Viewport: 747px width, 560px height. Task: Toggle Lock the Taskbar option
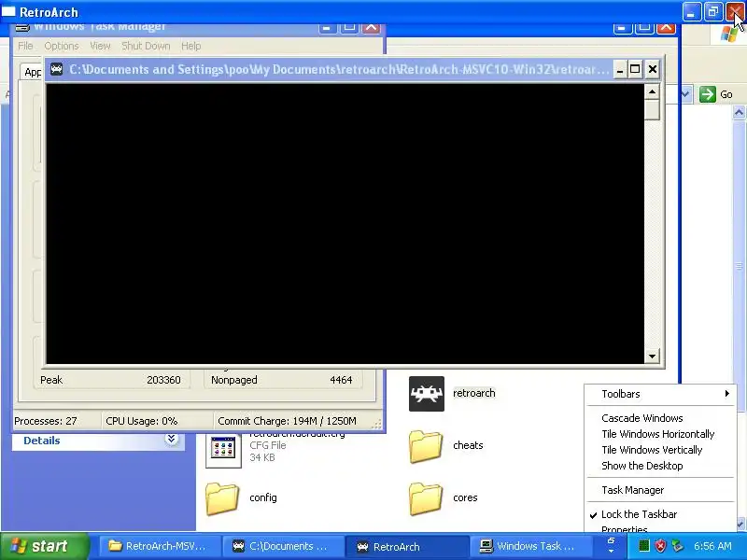click(661, 514)
